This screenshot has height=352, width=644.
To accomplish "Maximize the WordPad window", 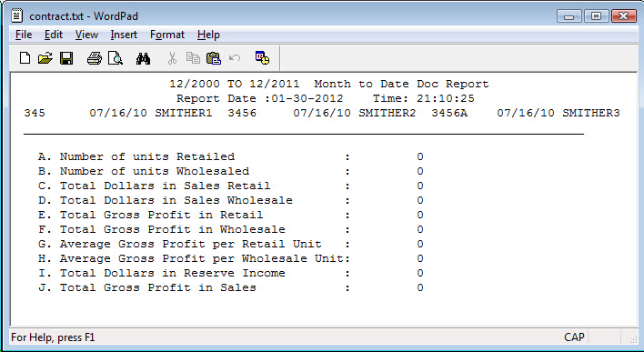I will coord(596,16).
